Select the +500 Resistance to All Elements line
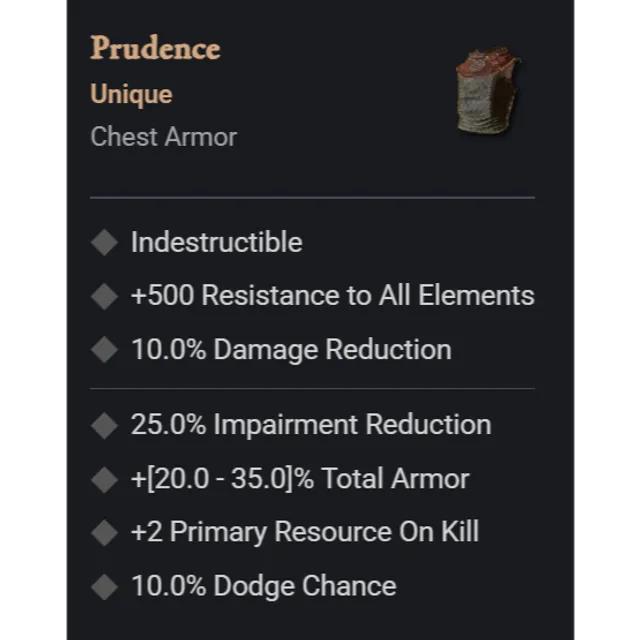Viewport: 640px width, 640px height. [x=333, y=296]
